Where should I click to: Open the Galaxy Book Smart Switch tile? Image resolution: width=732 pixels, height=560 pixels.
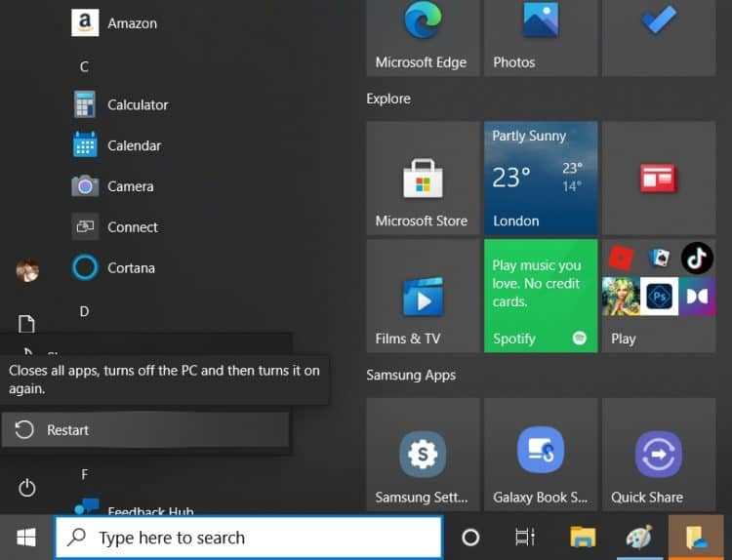coord(541,455)
